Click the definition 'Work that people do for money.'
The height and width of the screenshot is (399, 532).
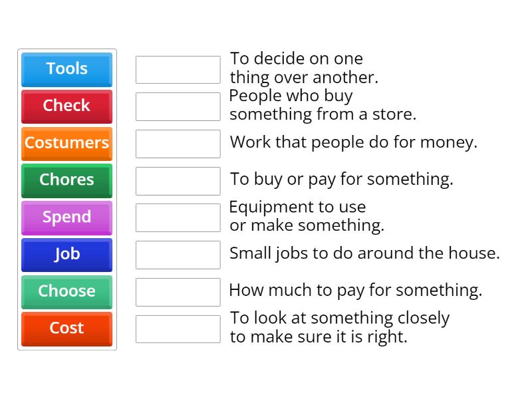tap(353, 142)
